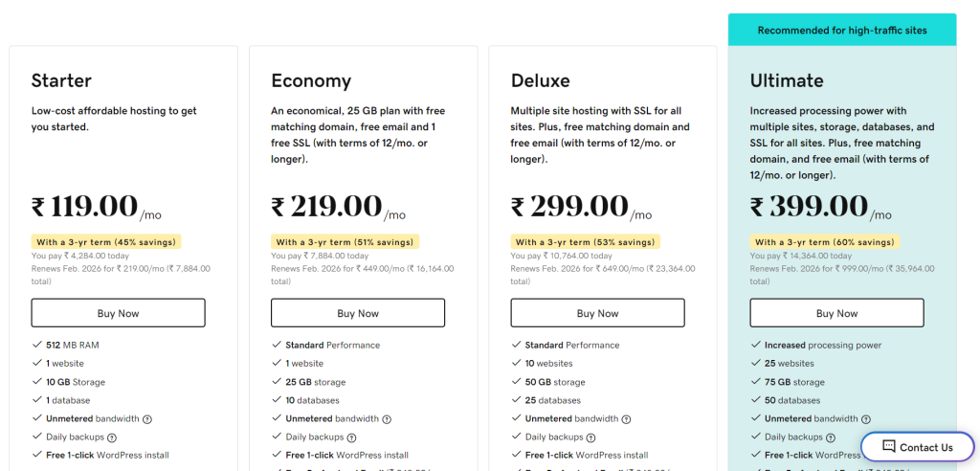The image size is (980, 471).
Task: Select the Starter 3-yr term savings badge
Action: point(106,242)
